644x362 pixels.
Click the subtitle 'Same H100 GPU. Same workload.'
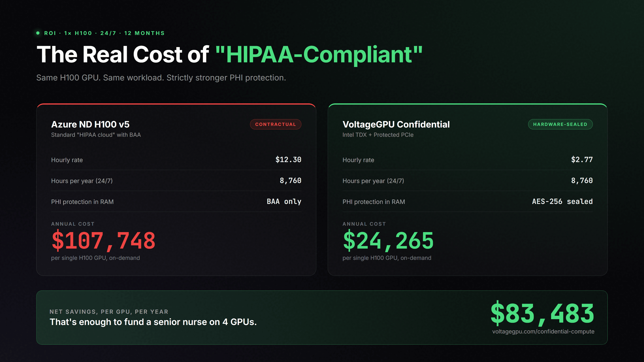point(100,78)
